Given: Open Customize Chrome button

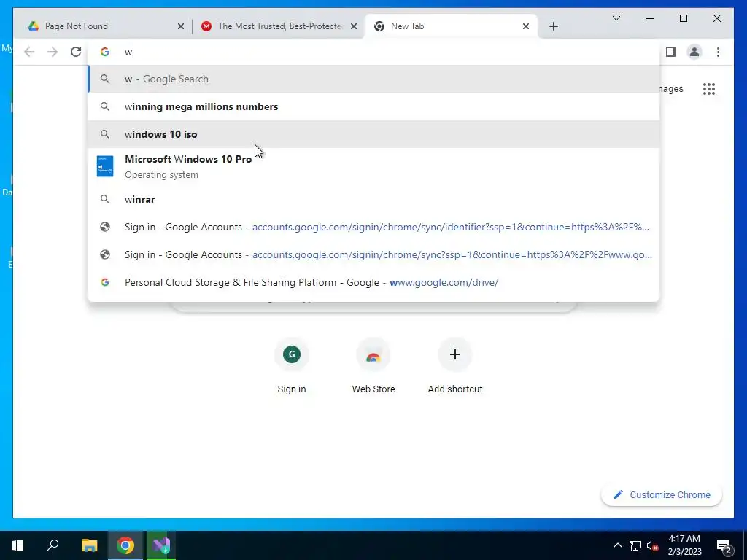Looking at the screenshot, I should [x=662, y=495].
